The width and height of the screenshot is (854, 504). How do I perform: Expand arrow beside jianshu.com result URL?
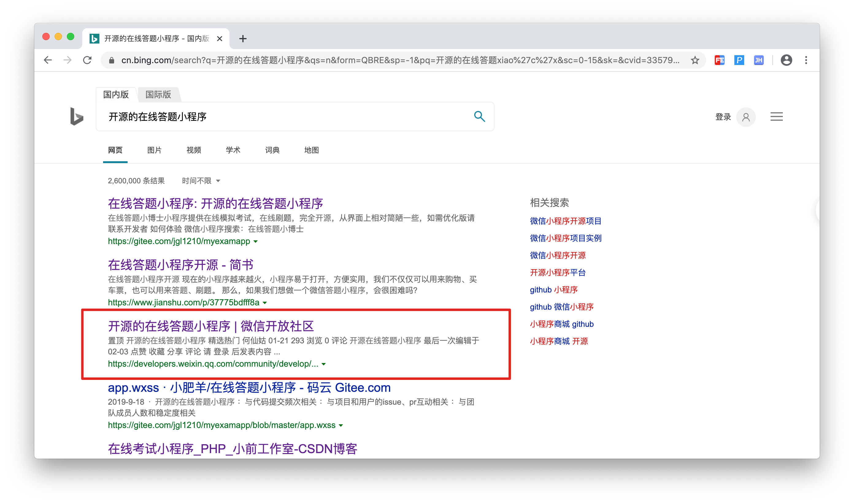tap(265, 303)
